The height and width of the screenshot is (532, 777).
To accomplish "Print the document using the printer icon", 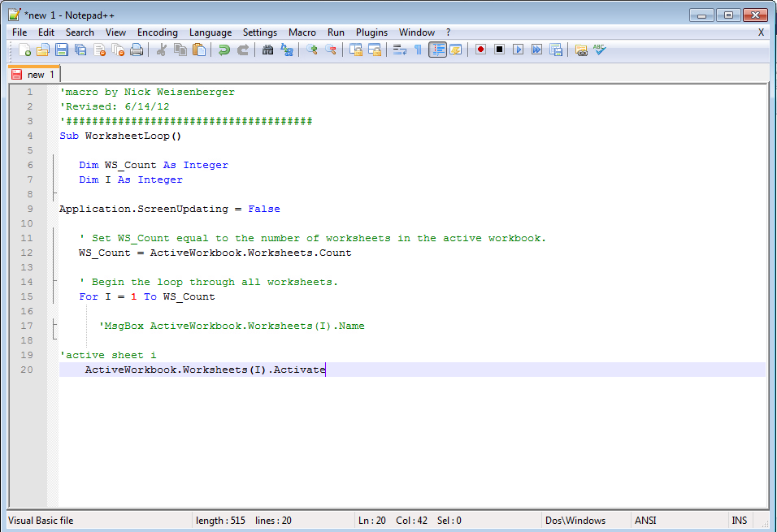I will coord(137,50).
